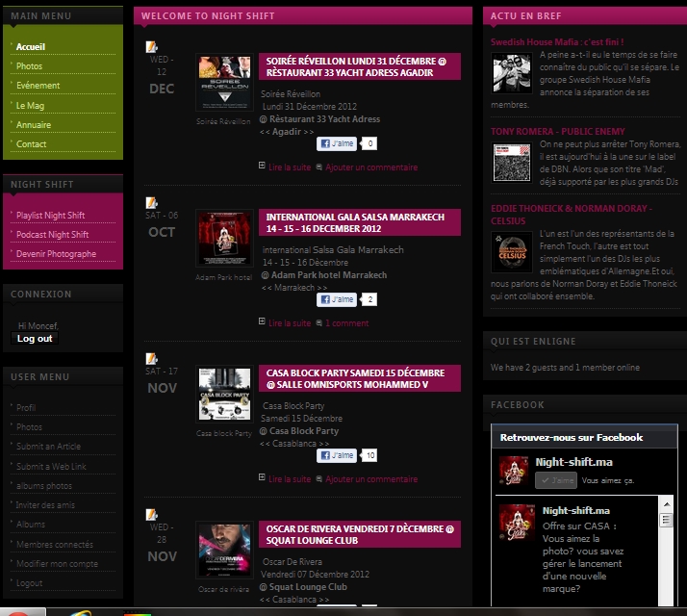
Task: Click comment icon beside Soirée Réveillon Ajouter un commentaire
Action: (x=319, y=167)
